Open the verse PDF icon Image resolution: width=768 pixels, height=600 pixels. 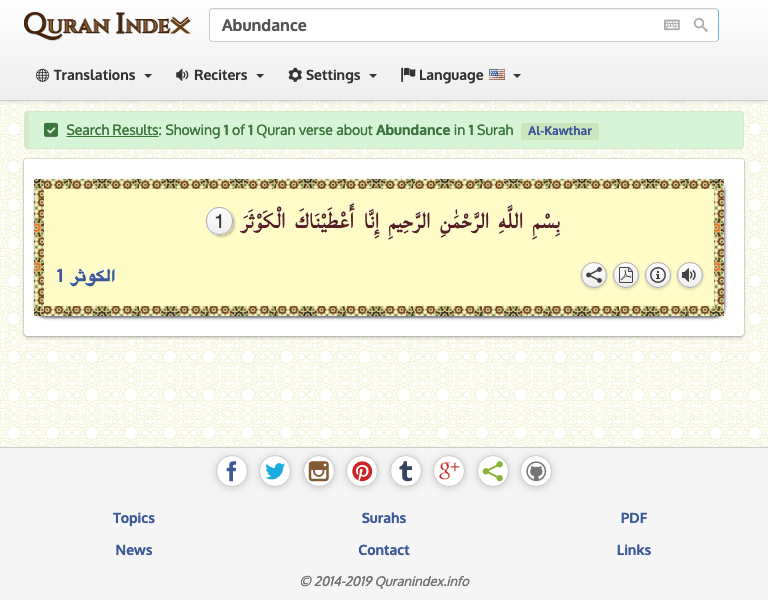point(626,275)
